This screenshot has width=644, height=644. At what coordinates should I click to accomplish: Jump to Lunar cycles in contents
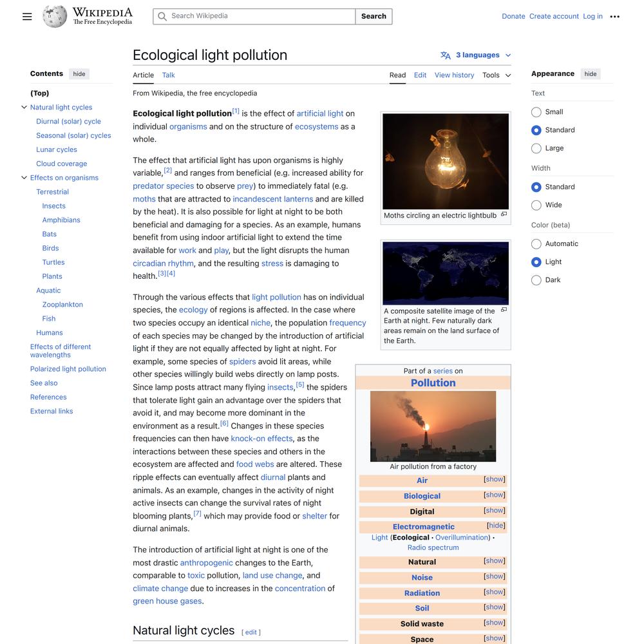pyautogui.click(x=57, y=150)
